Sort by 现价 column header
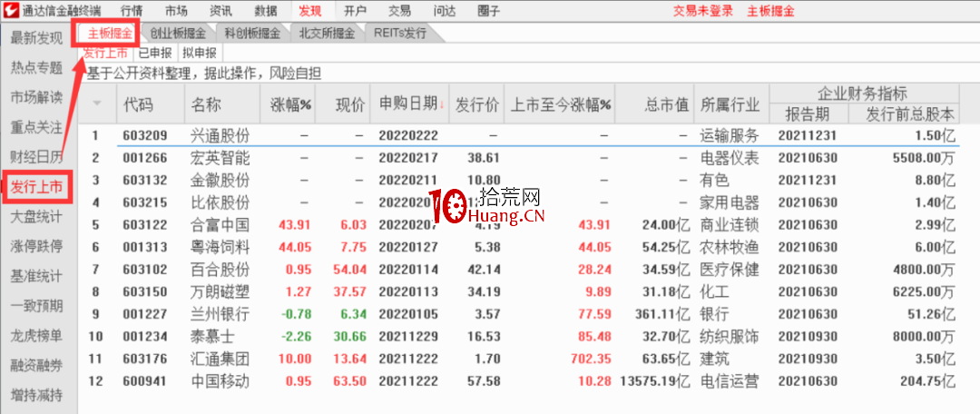980x414 pixels. coord(343,104)
